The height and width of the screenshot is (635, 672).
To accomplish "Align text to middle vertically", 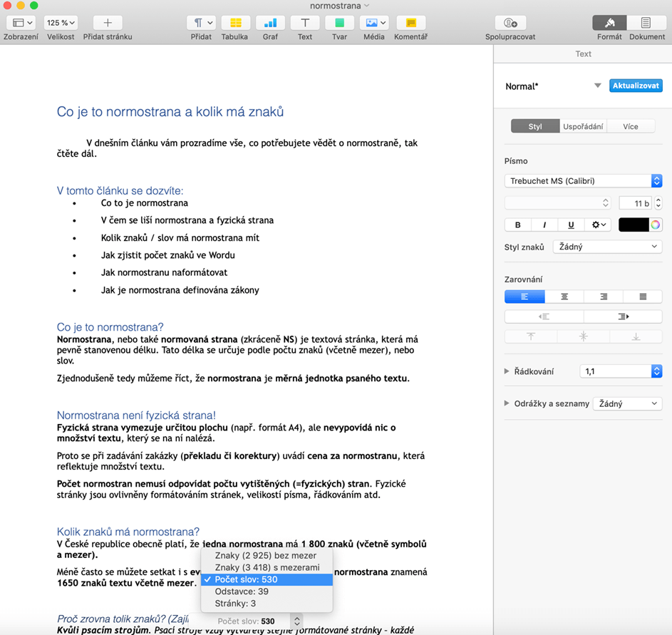I will (x=584, y=337).
